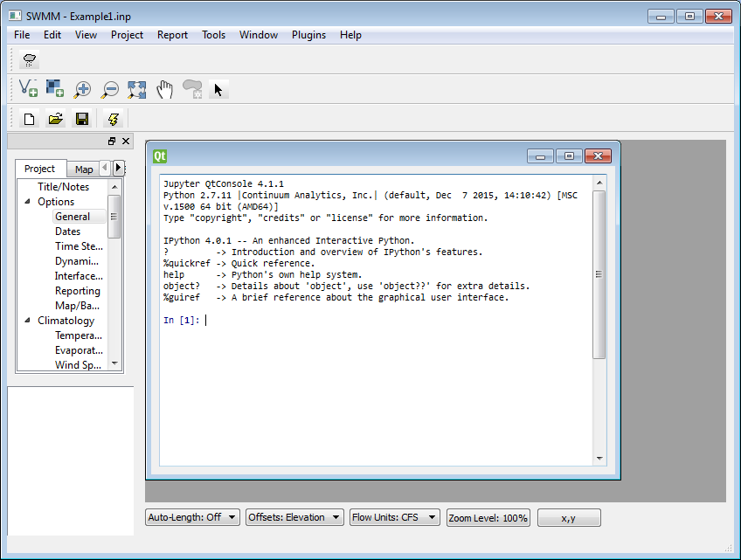Select the Evaporat... tree item
The width and height of the screenshot is (741, 560).
coord(79,350)
